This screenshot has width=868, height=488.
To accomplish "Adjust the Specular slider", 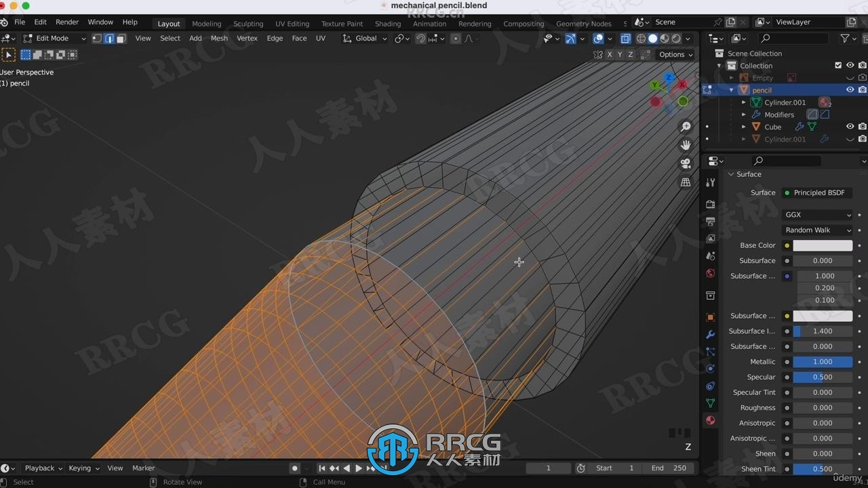I will pyautogui.click(x=823, y=378).
